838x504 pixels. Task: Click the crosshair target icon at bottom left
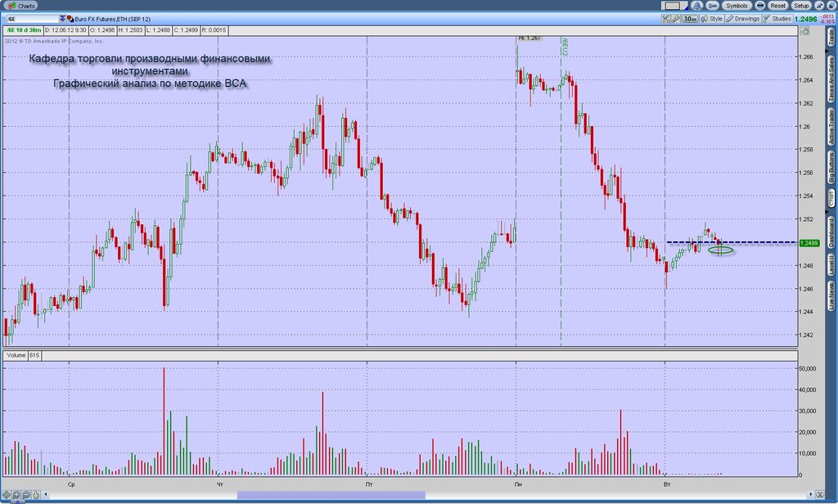pos(7,494)
